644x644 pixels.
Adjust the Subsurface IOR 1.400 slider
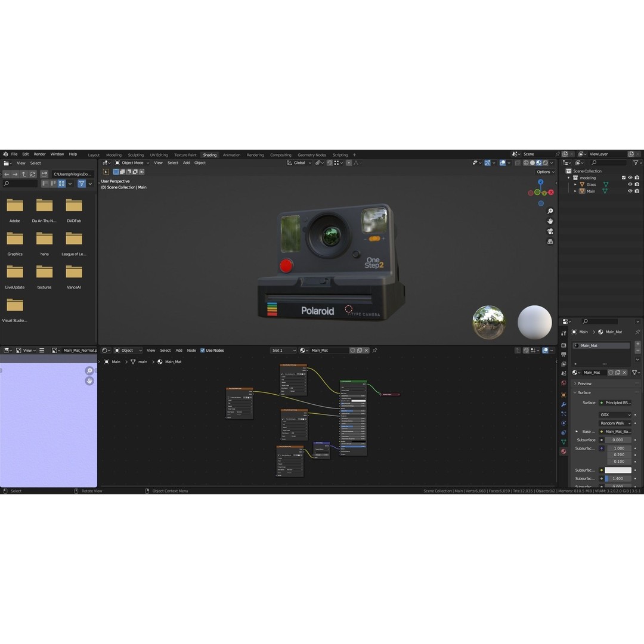point(618,478)
